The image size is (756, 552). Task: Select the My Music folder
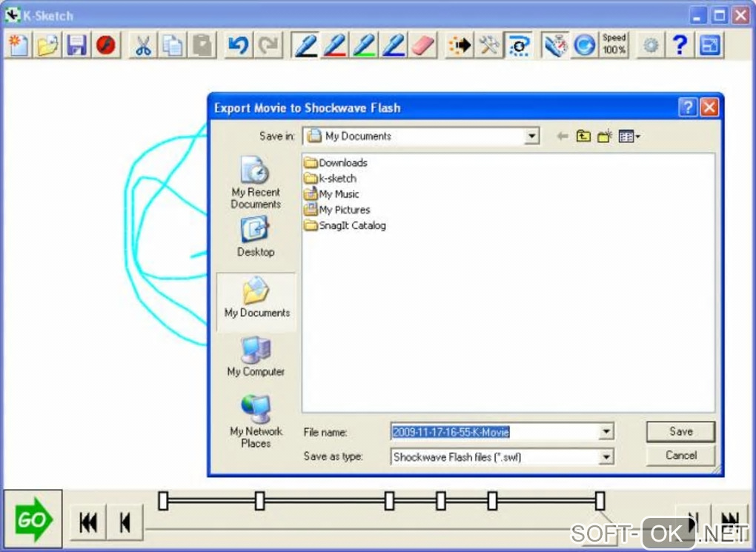[x=331, y=194]
